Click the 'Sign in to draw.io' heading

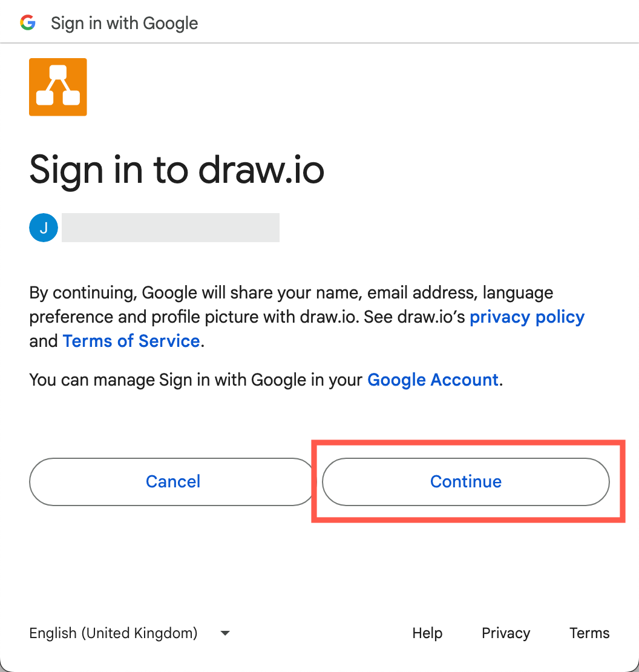click(x=177, y=170)
